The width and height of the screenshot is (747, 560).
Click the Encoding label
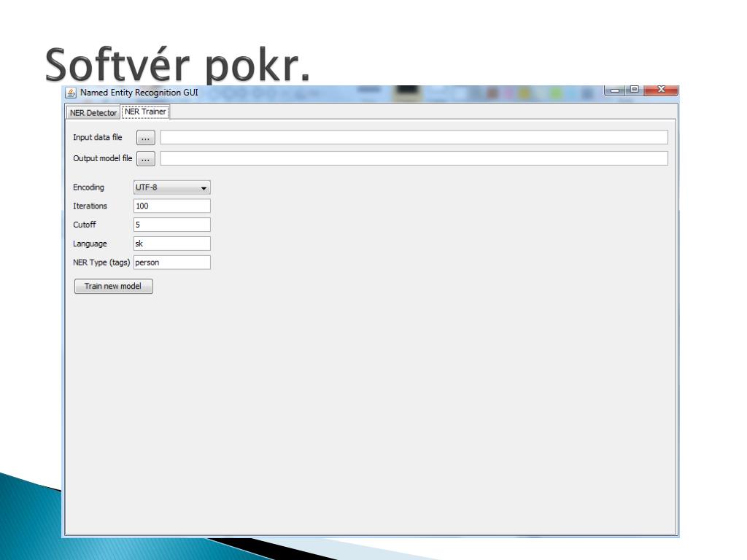click(x=88, y=187)
